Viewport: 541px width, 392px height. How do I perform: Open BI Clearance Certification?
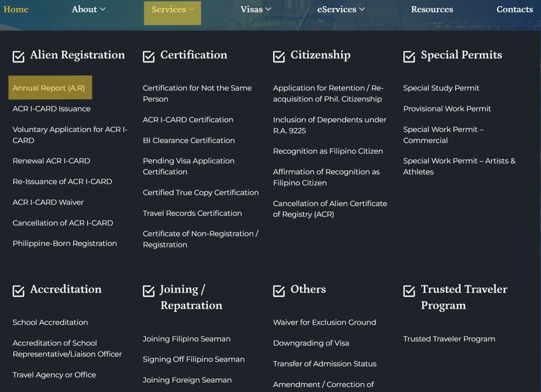(x=189, y=140)
